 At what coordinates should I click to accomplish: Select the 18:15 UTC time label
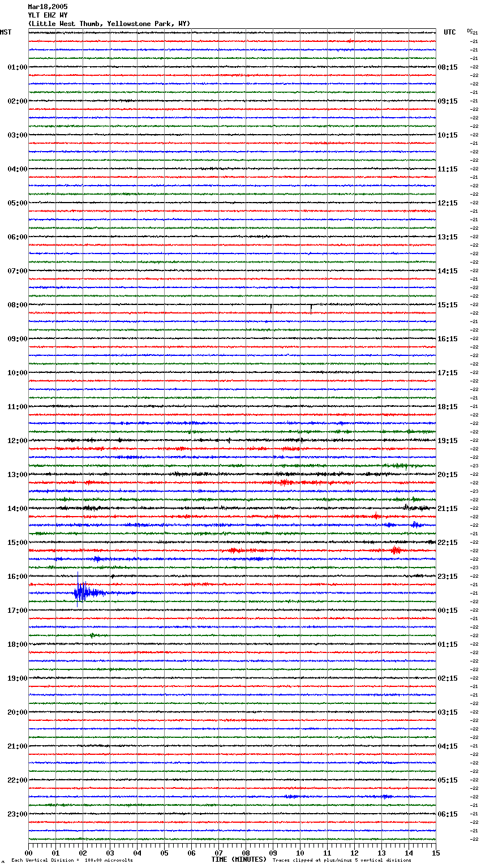coord(448,407)
